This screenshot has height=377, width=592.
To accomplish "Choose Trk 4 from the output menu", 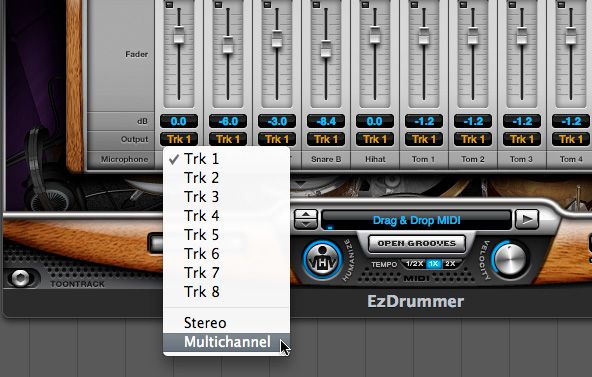I will point(227,216).
